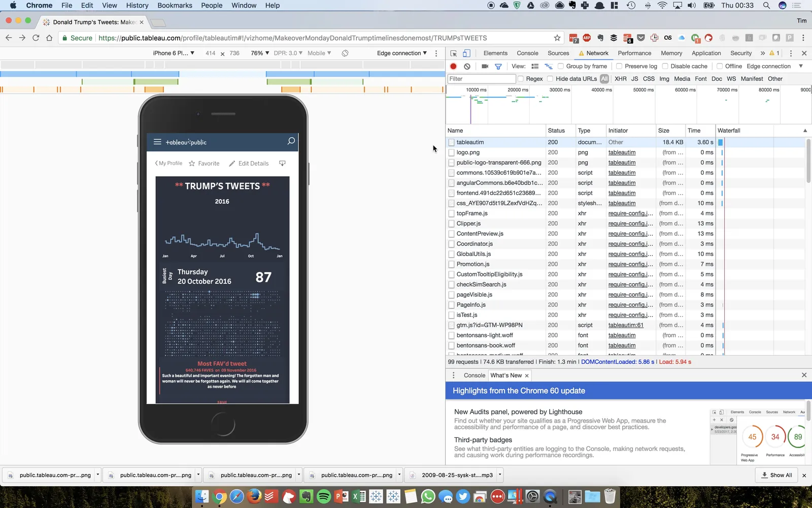Close the DevTools panel

(x=804, y=53)
